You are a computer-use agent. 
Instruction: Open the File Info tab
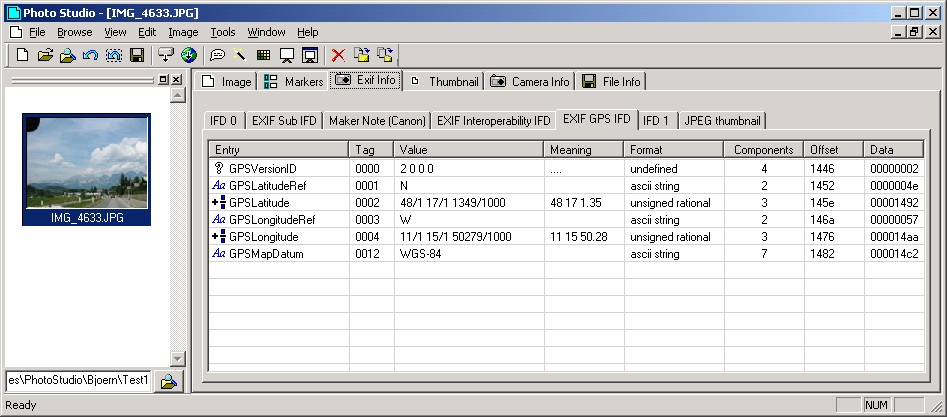point(611,82)
